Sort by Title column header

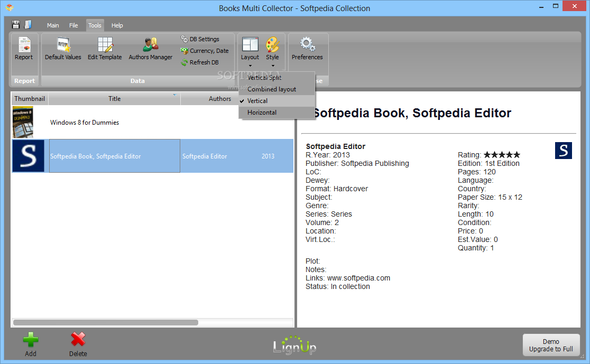point(114,98)
